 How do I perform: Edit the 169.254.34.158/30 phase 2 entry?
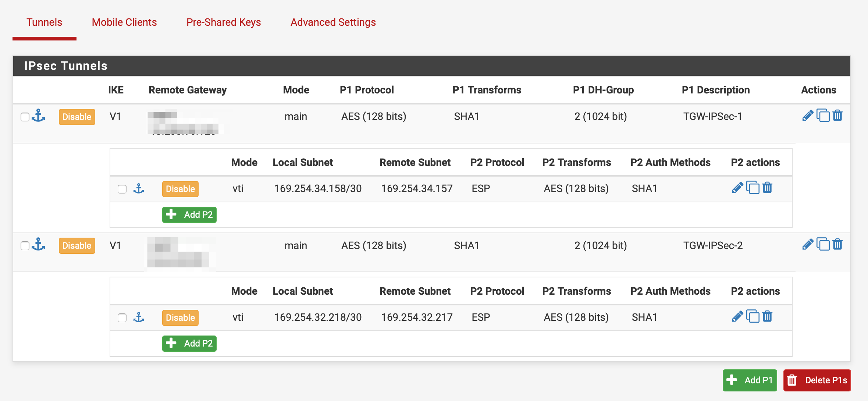(737, 188)
